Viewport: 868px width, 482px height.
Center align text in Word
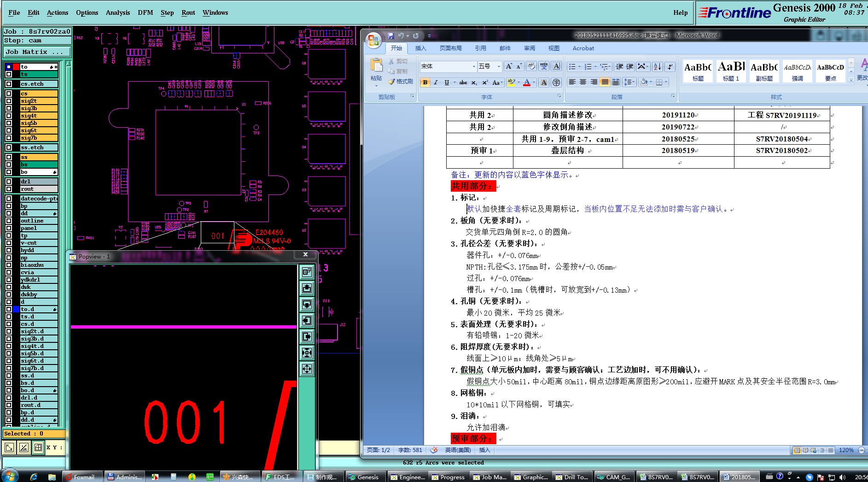coord(583,82)
